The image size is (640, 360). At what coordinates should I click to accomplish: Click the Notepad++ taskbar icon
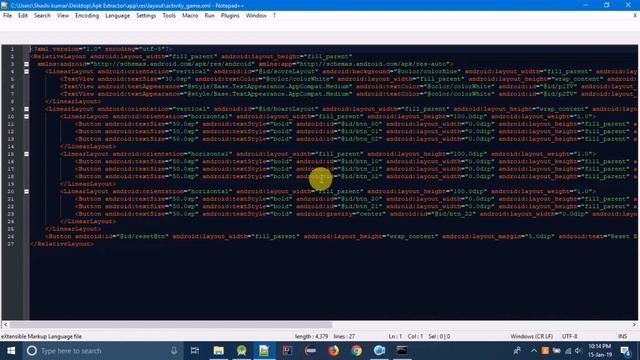click(264, 351)
